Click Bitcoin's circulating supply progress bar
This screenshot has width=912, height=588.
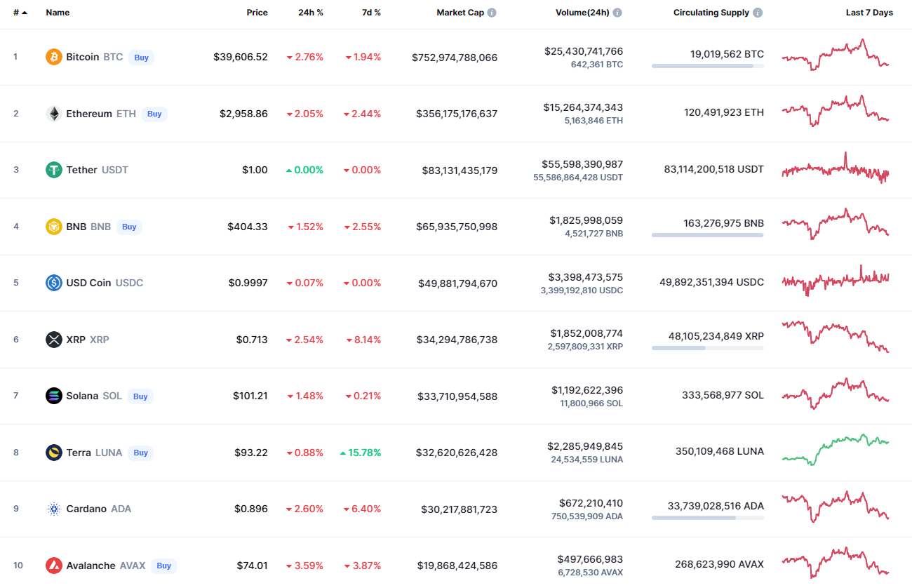(707, 66)
